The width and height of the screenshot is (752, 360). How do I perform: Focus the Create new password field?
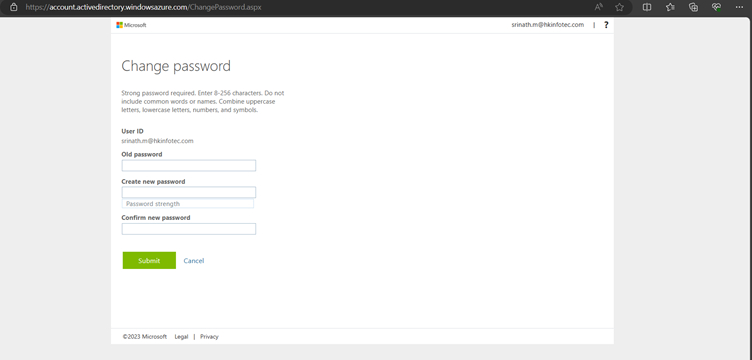[188, 192]
